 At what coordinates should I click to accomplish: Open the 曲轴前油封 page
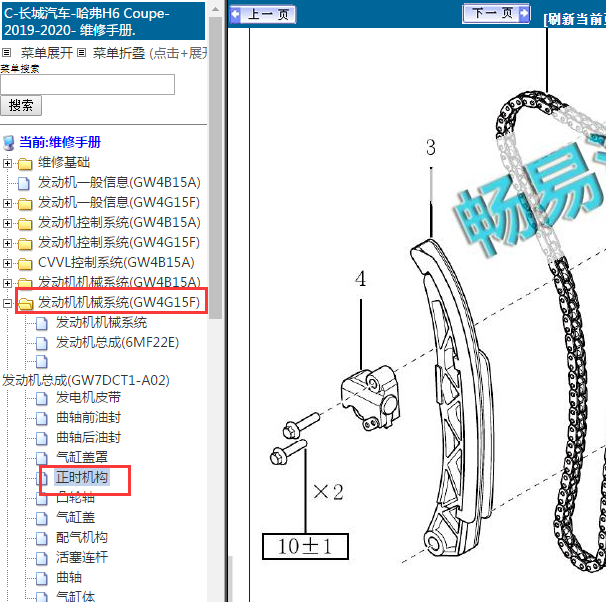(x=89, y=418)
